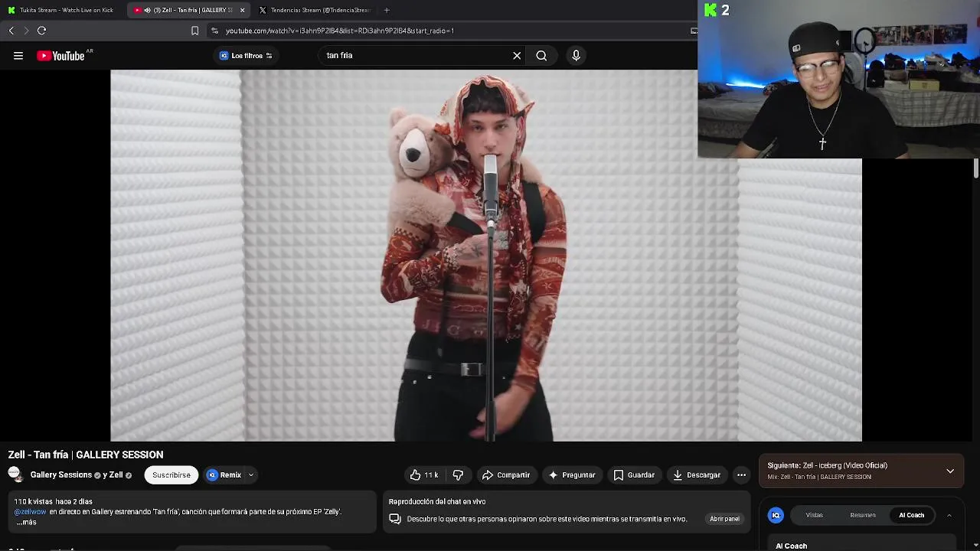
Task: Switch to the Tendencias Stream X tab
Action: (314, 10)
